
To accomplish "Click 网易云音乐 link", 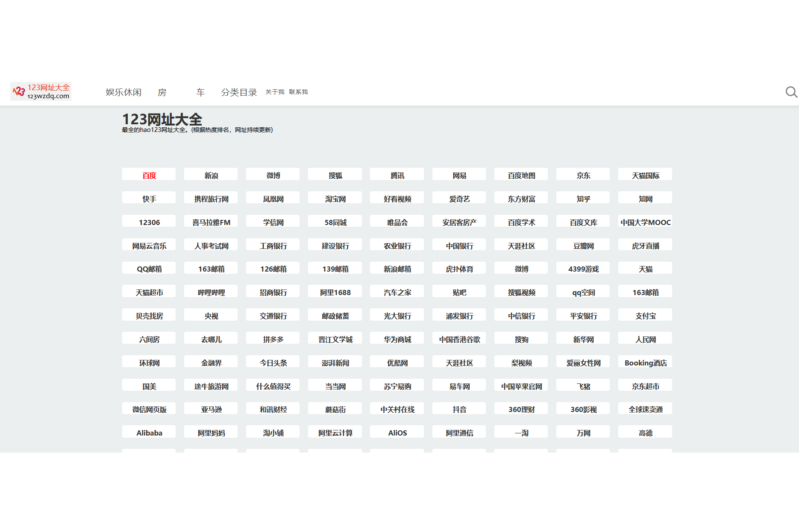I will click(x=149, y=246).
